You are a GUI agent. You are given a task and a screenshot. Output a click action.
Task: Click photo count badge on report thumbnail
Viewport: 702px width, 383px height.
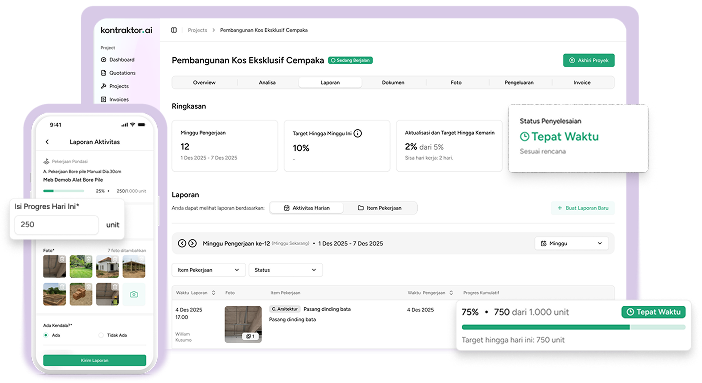point(250,336)
